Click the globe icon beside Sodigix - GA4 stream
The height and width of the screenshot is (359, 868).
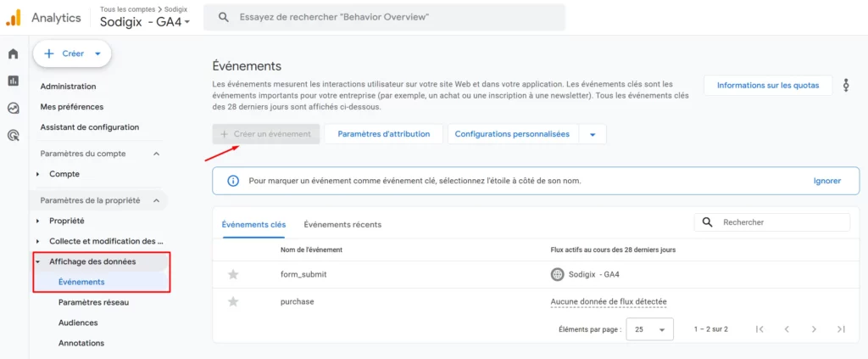558,274
